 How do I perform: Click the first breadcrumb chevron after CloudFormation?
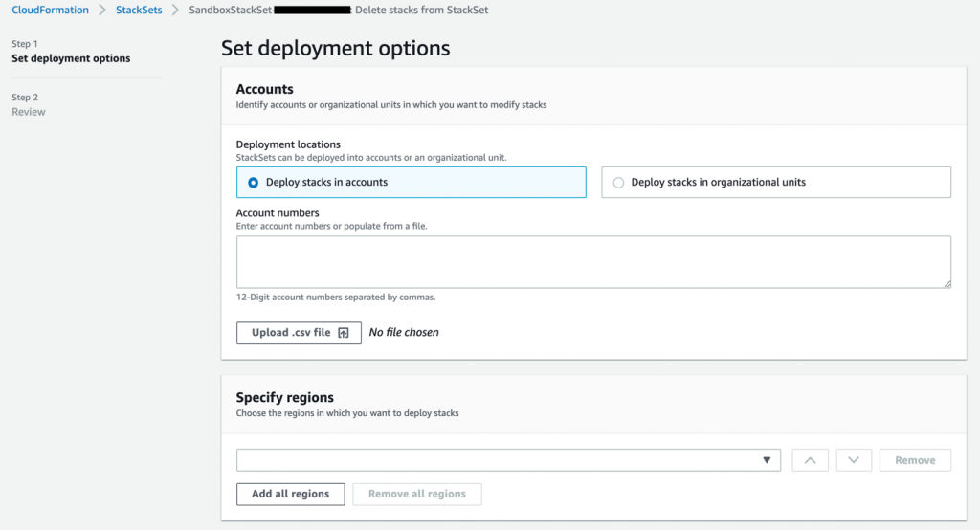click(102, 10)
